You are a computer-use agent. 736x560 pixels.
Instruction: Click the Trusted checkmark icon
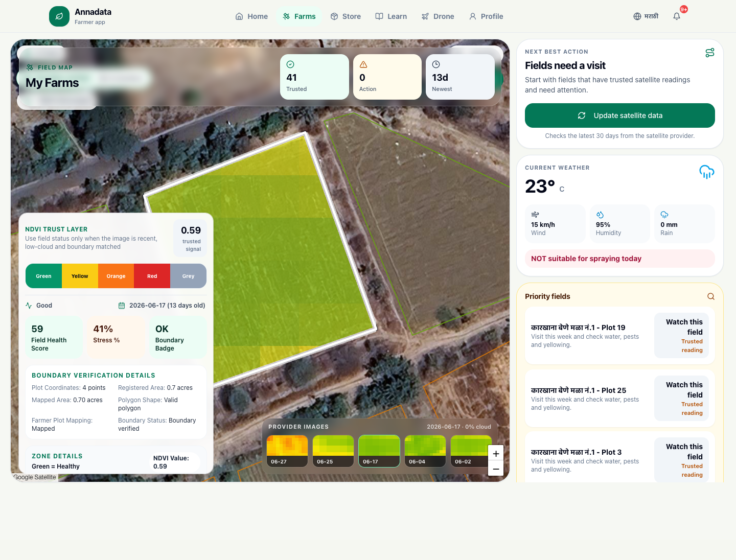(290, 64)
